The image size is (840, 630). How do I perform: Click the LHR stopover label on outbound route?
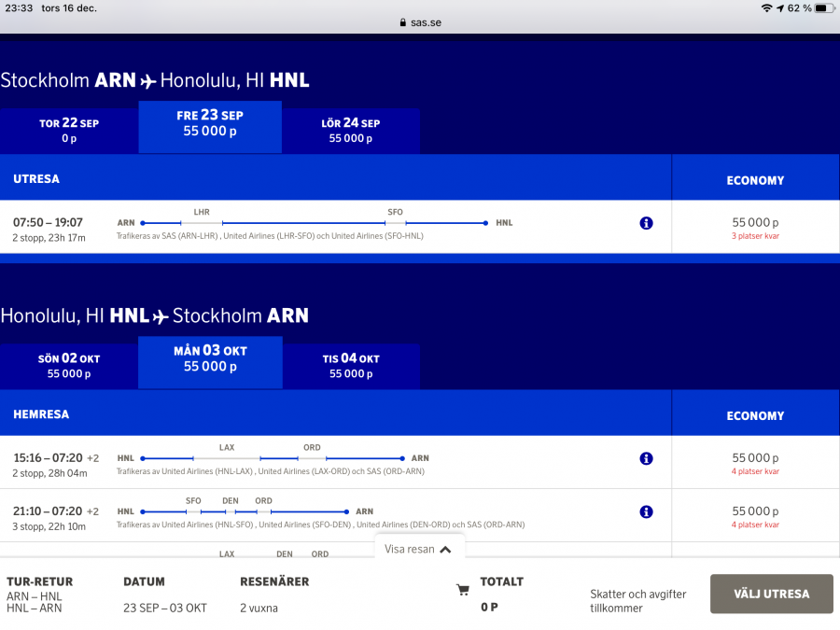pos(202,212)
